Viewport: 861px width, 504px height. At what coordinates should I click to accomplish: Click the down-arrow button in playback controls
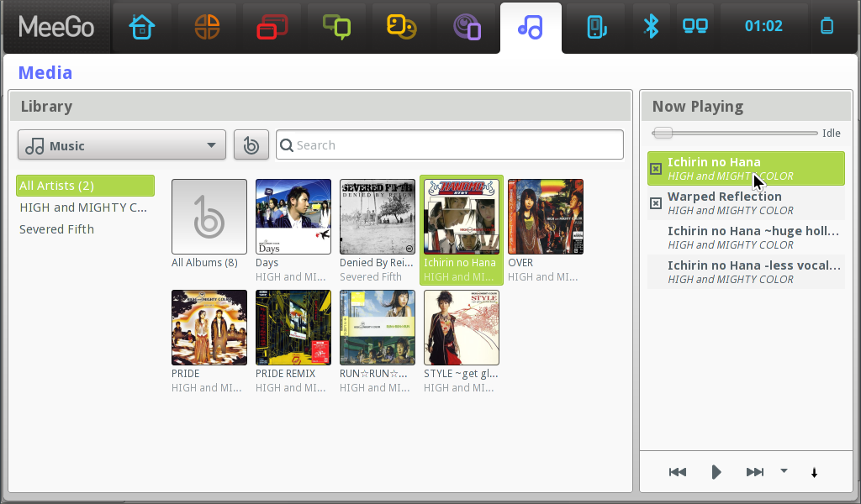tap(814, 472)
